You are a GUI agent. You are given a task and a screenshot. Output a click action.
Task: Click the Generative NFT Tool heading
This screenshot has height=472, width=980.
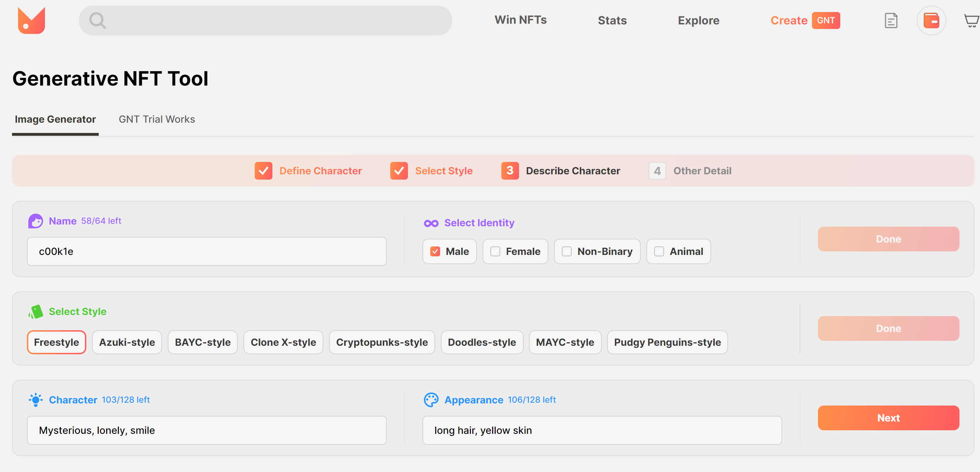click(110, 78)
